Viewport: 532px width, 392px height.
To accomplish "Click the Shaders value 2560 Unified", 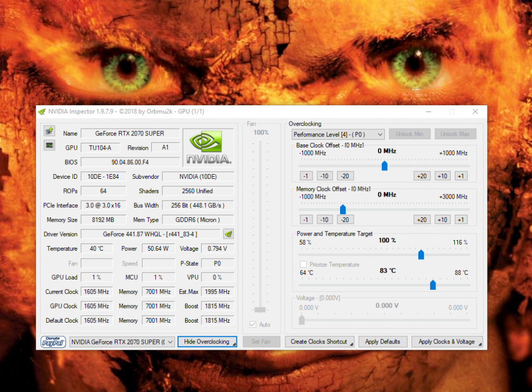I will pyautogui.click(x=198, y=191).
